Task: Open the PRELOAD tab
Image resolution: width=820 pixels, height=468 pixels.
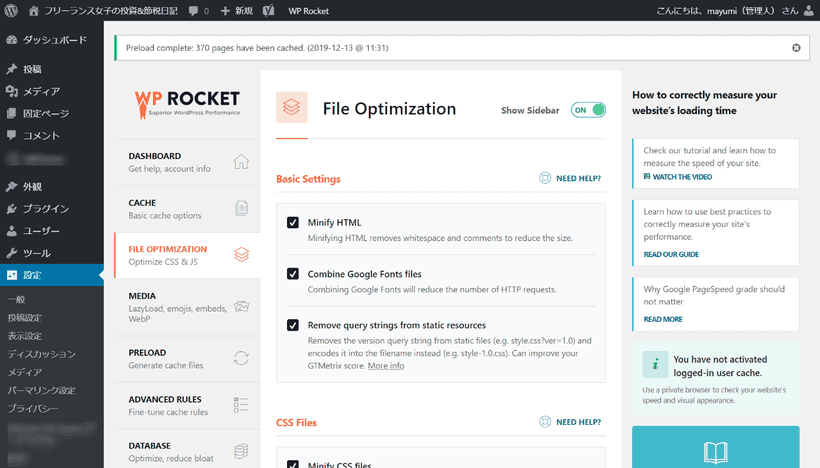Action: 187,359
